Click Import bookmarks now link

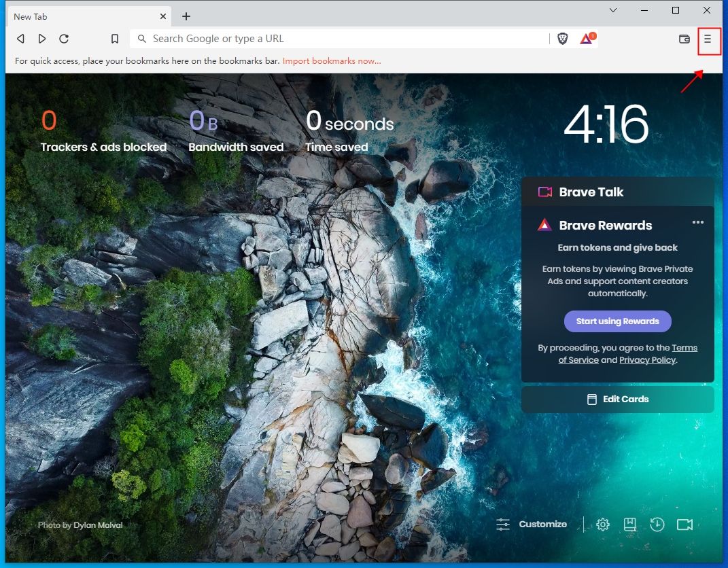pos(332,61)
